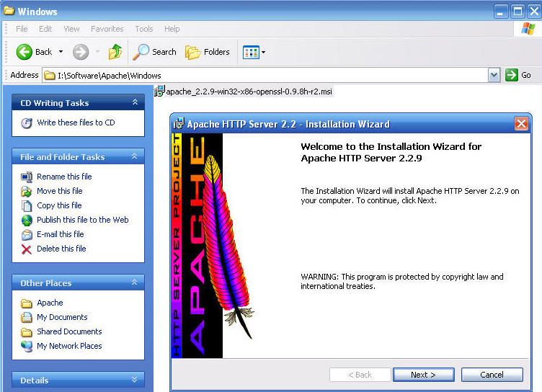Close the Apache Installation Wizard dialog
This screenshot has width=542, height=392.
(x=521, y=123)
